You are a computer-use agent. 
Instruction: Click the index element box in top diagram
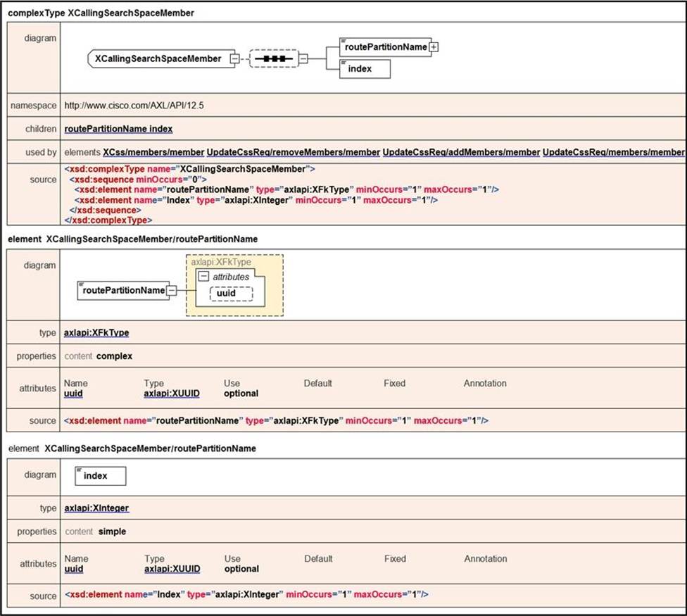(x=365, y=69)
